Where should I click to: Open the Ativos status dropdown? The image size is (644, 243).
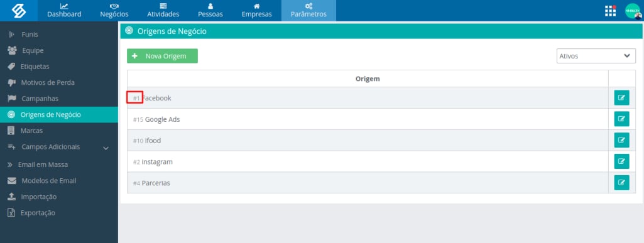coord(596,56)
